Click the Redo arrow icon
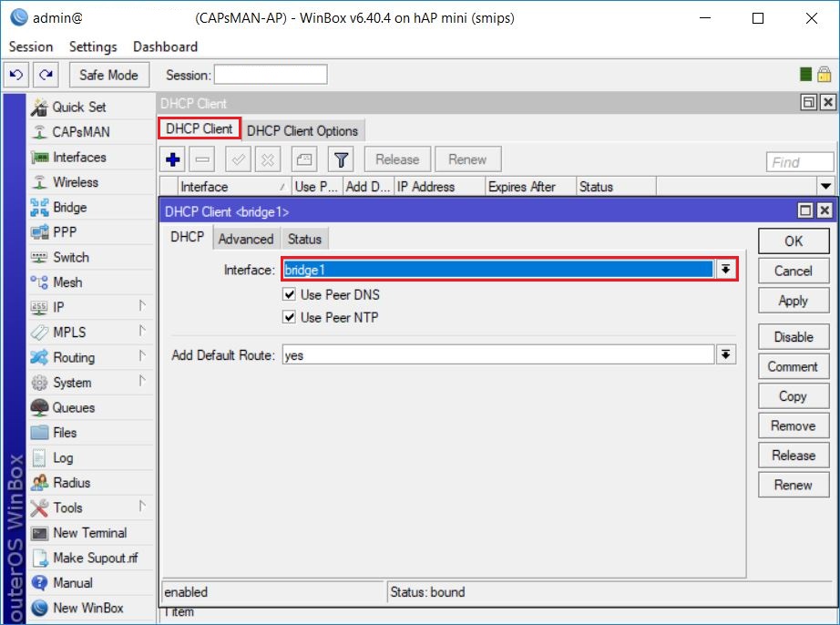Screen dimensions: 840x625 coord(46,75)
